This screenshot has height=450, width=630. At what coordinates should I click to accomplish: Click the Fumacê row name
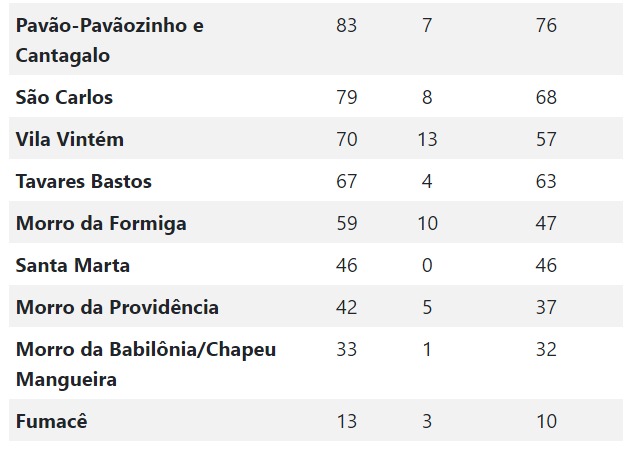(51, 421)
